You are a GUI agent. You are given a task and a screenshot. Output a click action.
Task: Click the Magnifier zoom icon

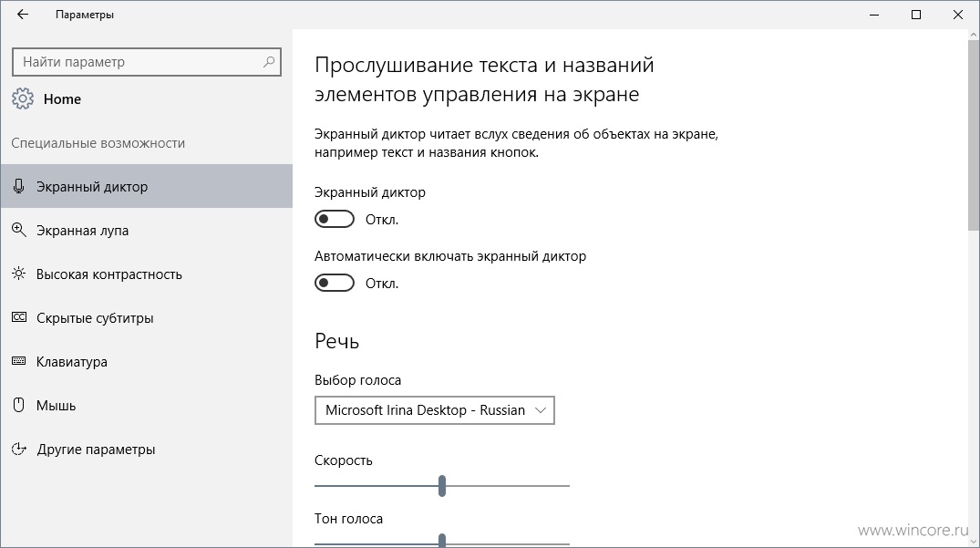[x=19, y=230]
